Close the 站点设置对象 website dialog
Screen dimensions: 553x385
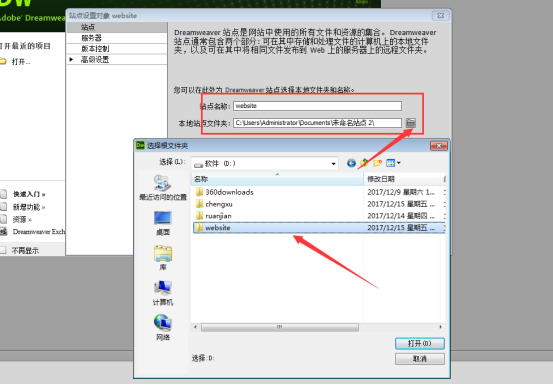point(441,16)
